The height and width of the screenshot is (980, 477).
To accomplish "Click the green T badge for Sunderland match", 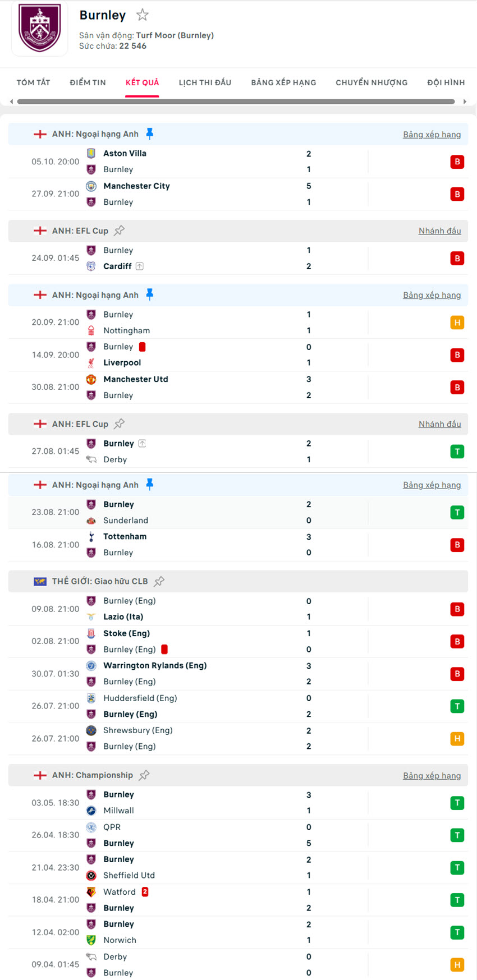I will click(457, 512).
